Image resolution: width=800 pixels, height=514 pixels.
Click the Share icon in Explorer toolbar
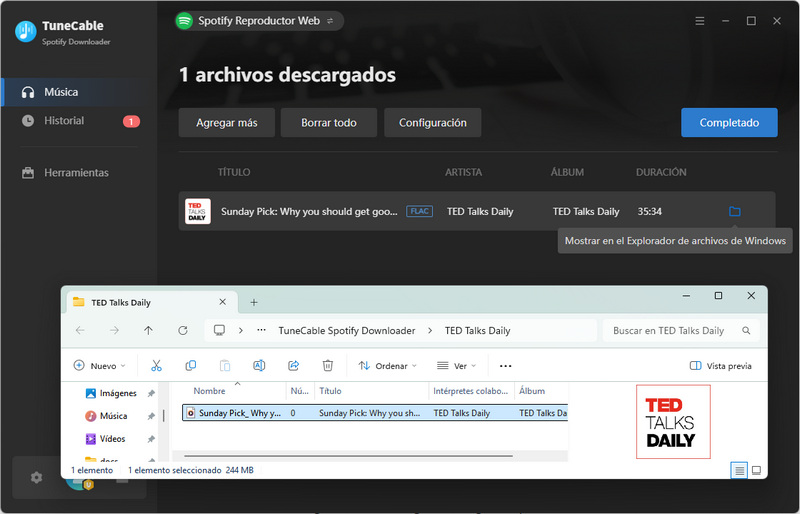(x=293, y=365)
